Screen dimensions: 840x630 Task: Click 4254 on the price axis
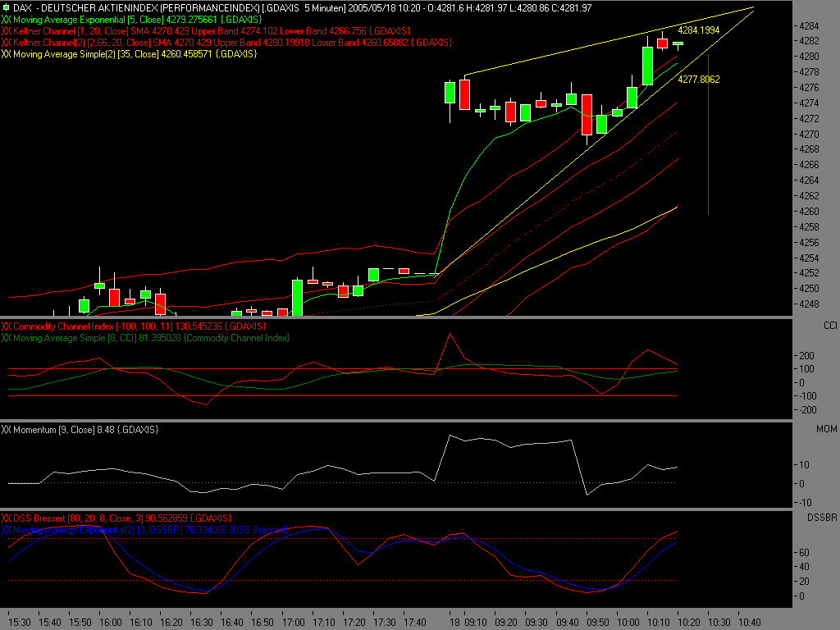809,258
